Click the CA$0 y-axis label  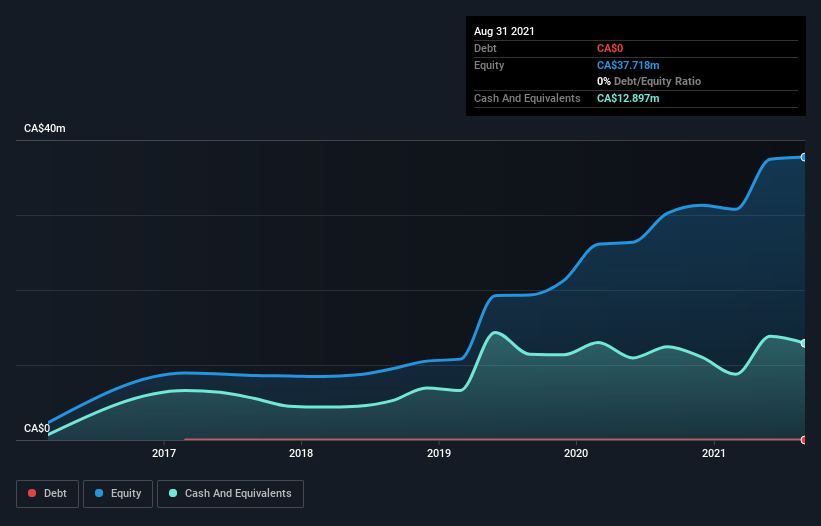(37, 428)
